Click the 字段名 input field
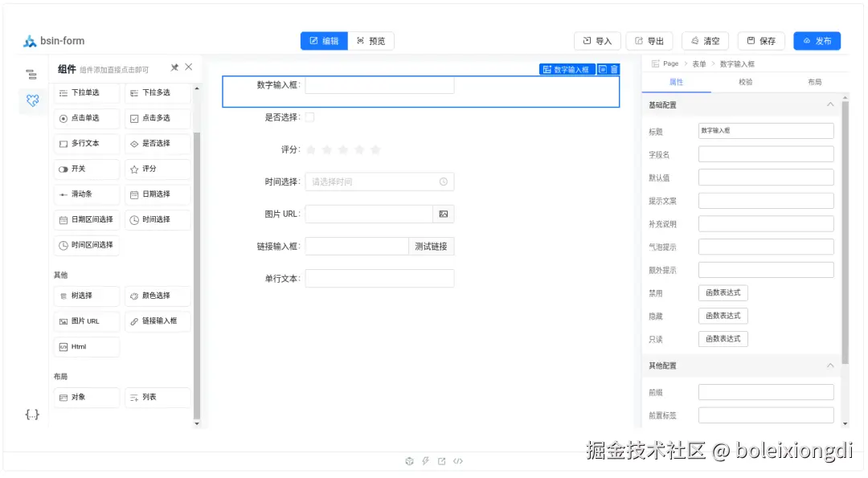This screenshot has height=478, width=868. click(x=766, y=154)
